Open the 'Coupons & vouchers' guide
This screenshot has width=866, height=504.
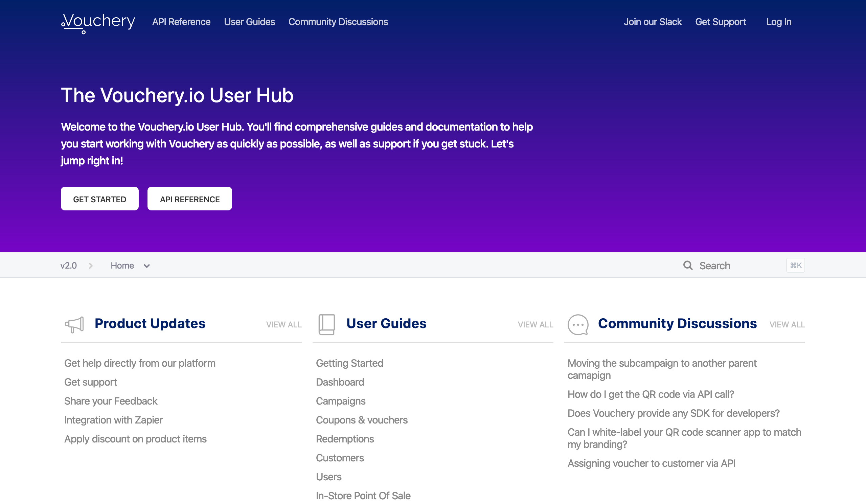pos(362,420)
